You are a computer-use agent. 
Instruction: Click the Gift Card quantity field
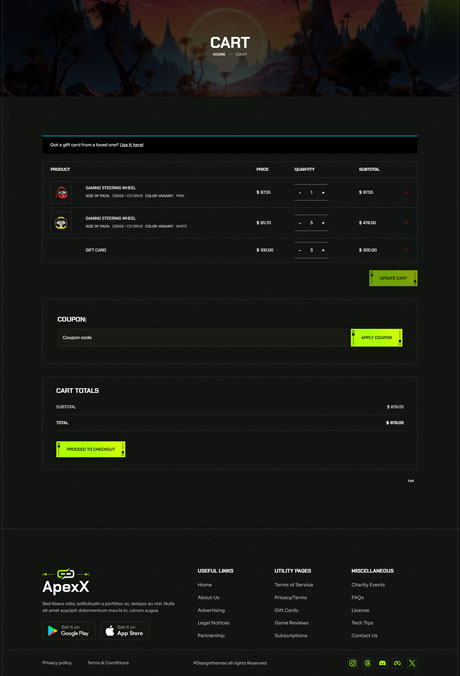(311, 250)
